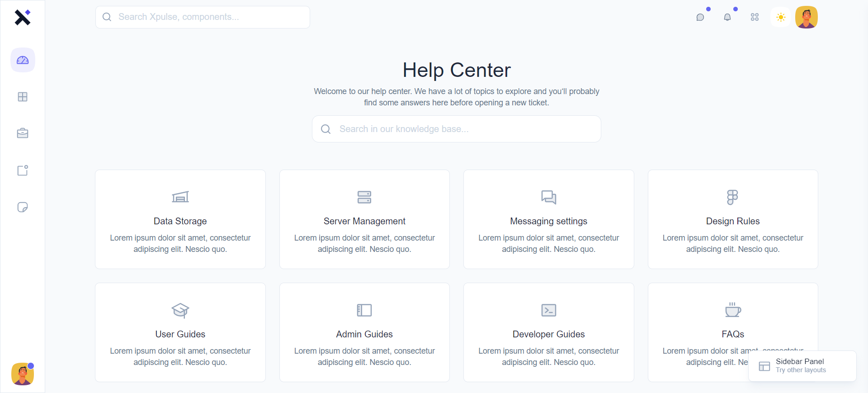Open the user avatar menu in header
Viewport: 868px width, 393px height.
point(807,17)
